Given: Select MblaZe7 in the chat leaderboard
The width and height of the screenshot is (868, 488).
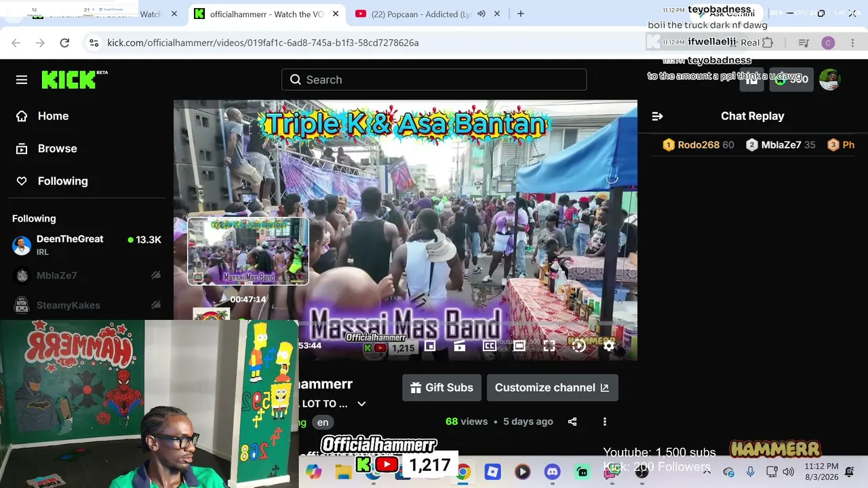Looking at the screenshot, I should click(x=781, y=145).
